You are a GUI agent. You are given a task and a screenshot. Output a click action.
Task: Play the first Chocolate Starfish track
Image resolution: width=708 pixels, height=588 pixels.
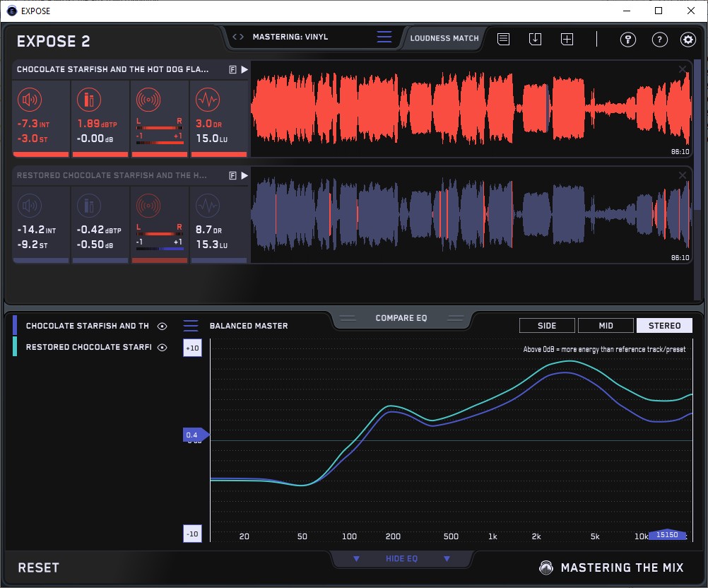click(244, 70)
